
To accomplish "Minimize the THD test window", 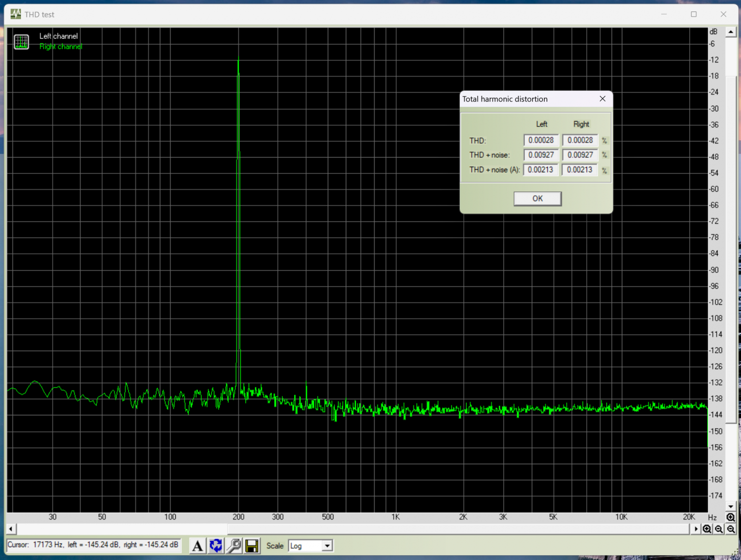I will click(664, 14).
